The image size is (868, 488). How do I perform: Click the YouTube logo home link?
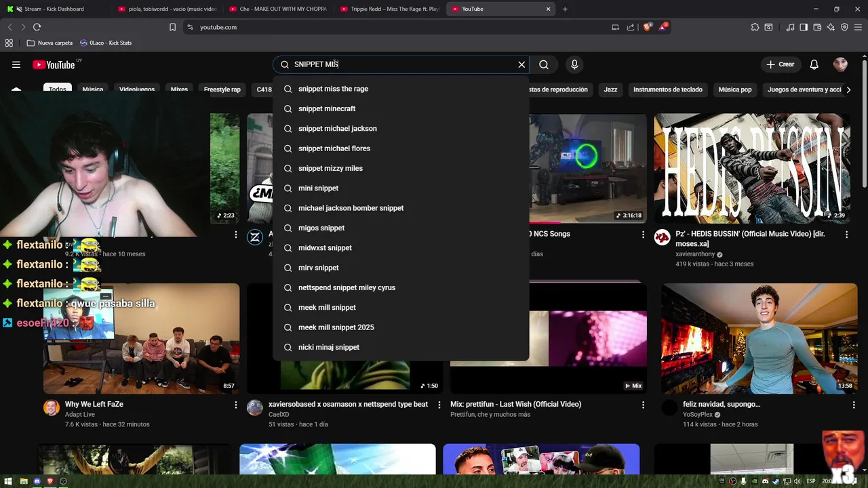pyautogui.click(x=54, y=64)
